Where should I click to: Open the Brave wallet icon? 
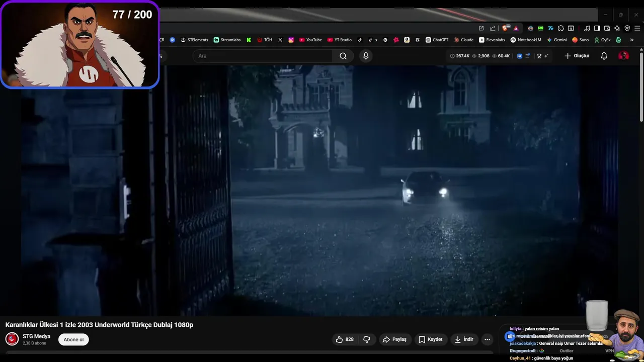tap(607, 28)
